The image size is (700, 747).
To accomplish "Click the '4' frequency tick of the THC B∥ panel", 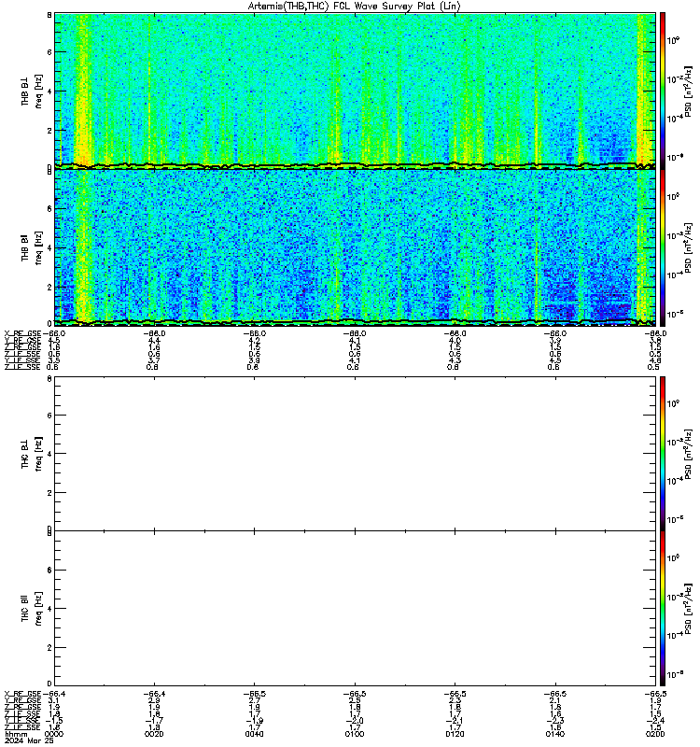I will pyautogui.click(x=49, y=609).
